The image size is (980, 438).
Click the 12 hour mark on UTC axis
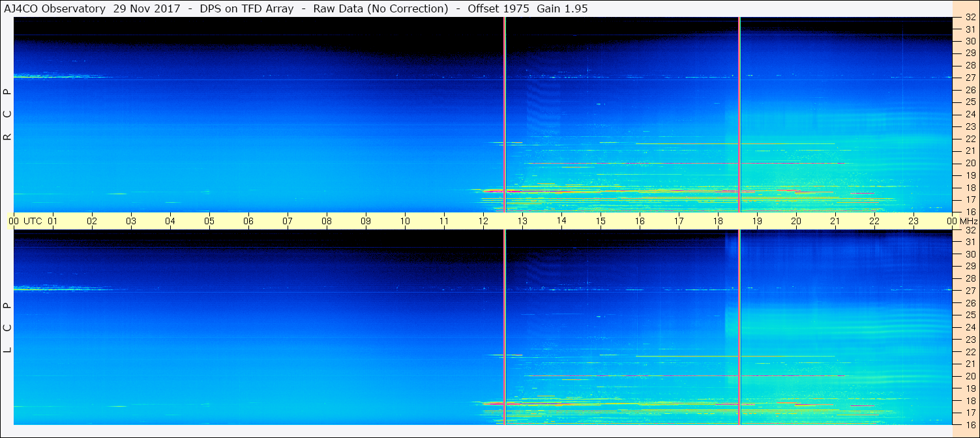pyautogui.click(x=483, y=221)
